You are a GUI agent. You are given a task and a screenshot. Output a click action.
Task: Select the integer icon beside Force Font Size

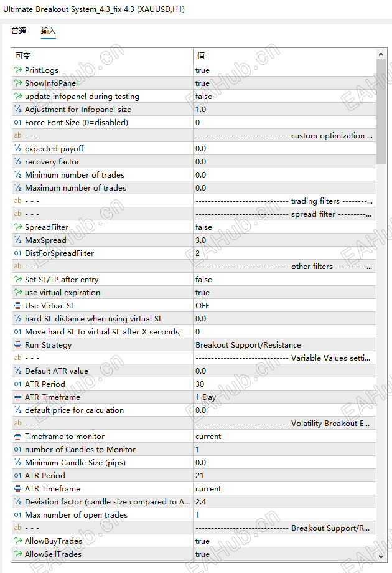[x=17, y=123]
